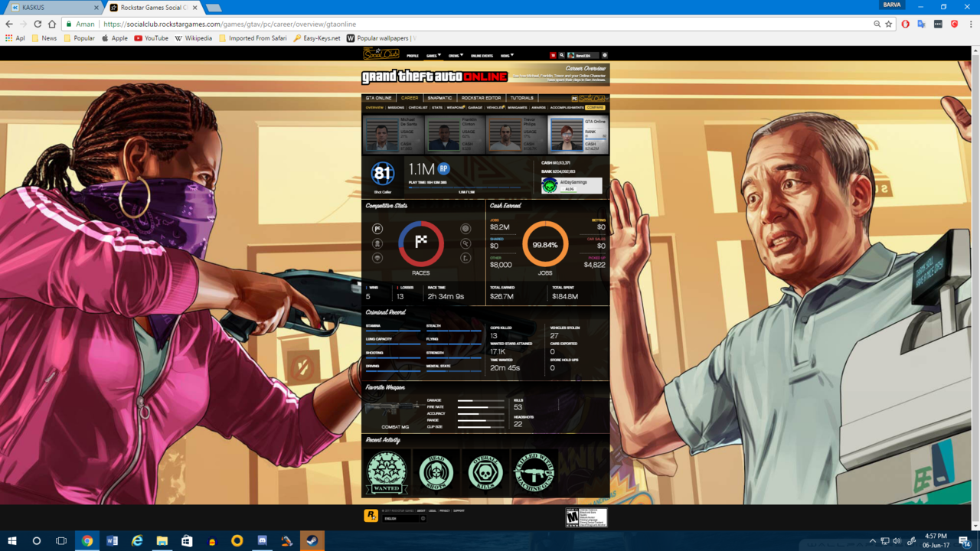Select the Trevor Philips character card

coord(516,135)
